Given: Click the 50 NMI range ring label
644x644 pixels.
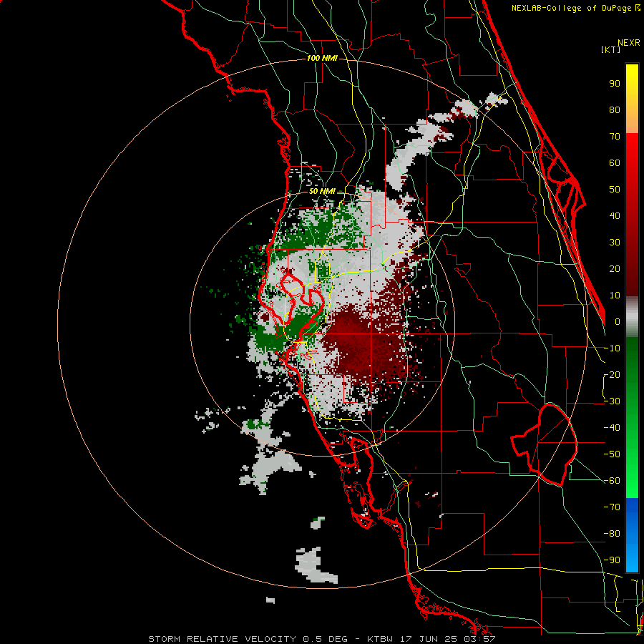Looking at the screenshot, I should (x=322, y=191).
